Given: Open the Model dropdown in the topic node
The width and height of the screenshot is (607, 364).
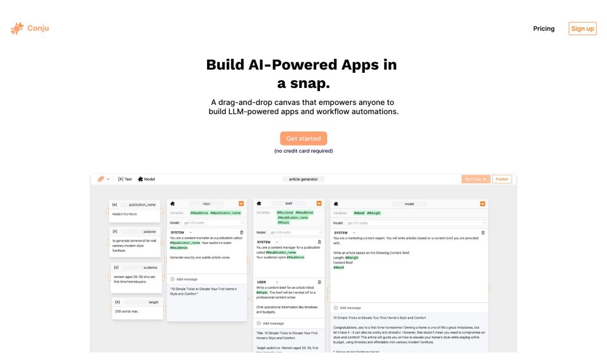Looking at the screenshot, I should pyautogui.click(x=213, y=223).
